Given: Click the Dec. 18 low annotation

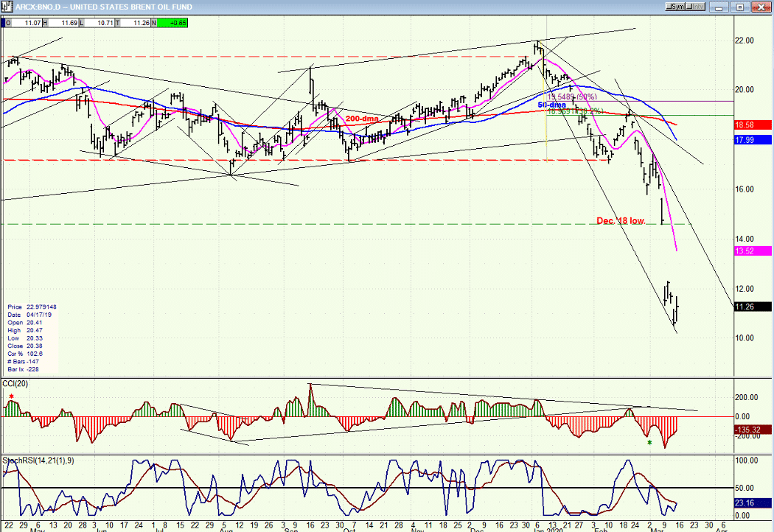Looking at the screenshot, I should [x=621, y=220].
